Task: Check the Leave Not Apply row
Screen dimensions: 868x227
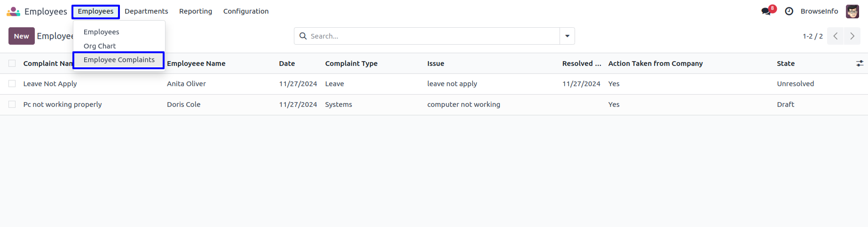Action: click(12, 84)
